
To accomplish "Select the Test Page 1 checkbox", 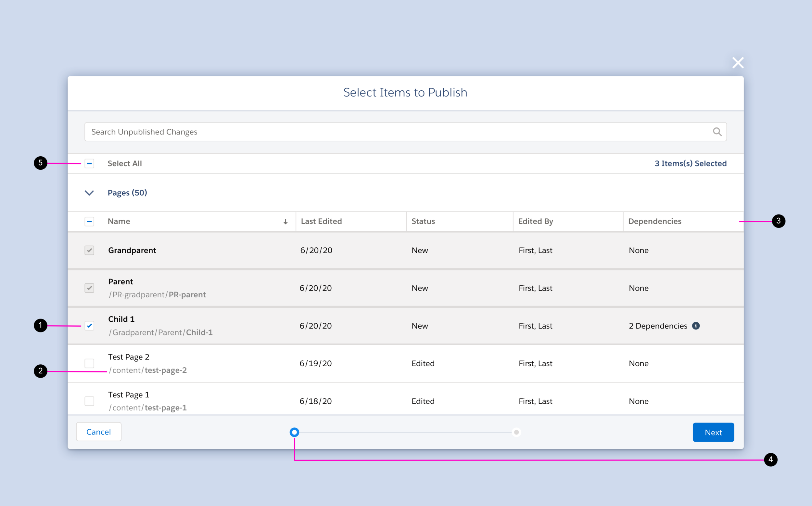I will [x=89, y=401].
